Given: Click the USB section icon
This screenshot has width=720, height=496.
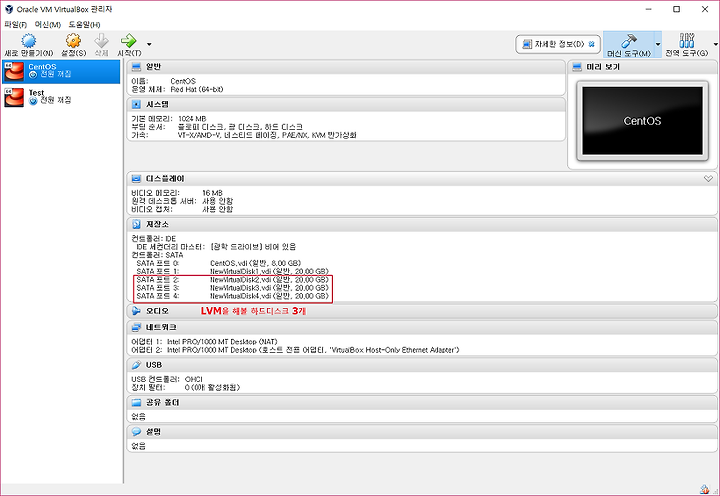Looking at the screenshot, I should point(136,365).
